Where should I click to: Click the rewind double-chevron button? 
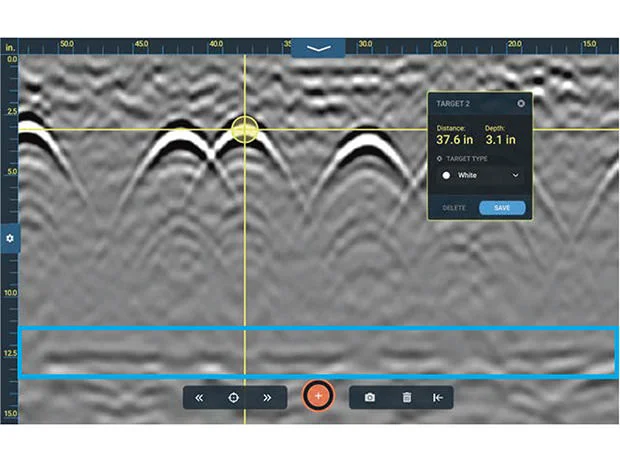point(199,397)
